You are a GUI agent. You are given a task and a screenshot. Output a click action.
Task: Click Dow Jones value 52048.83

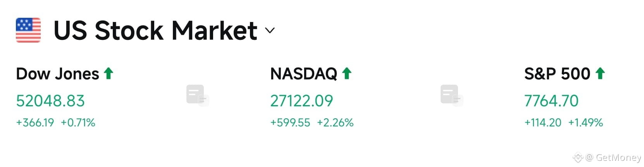click(50, 101)
